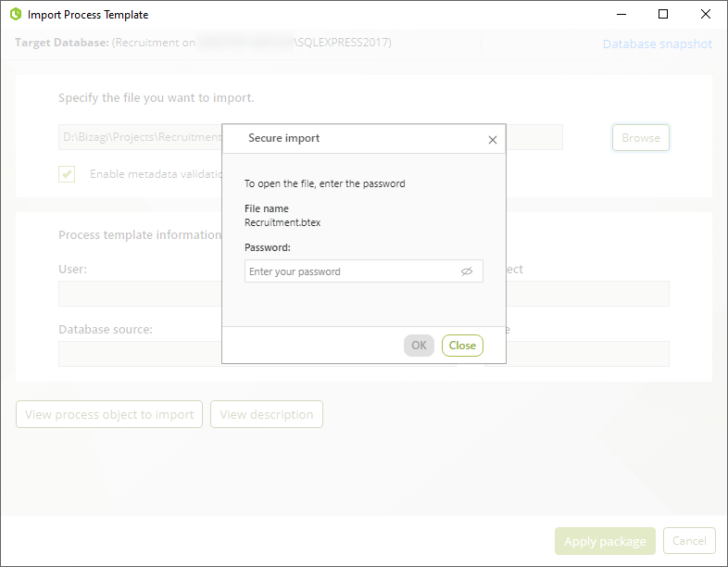This screenshot has width=728, height=567.
Task: Close the Import Process Template window
Action: click(706, 14)
